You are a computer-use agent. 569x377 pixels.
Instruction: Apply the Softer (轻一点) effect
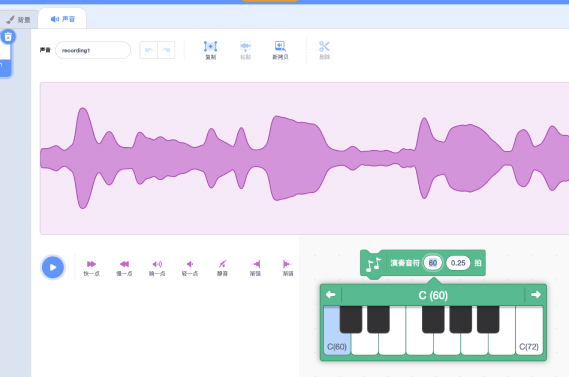[190, 267]
